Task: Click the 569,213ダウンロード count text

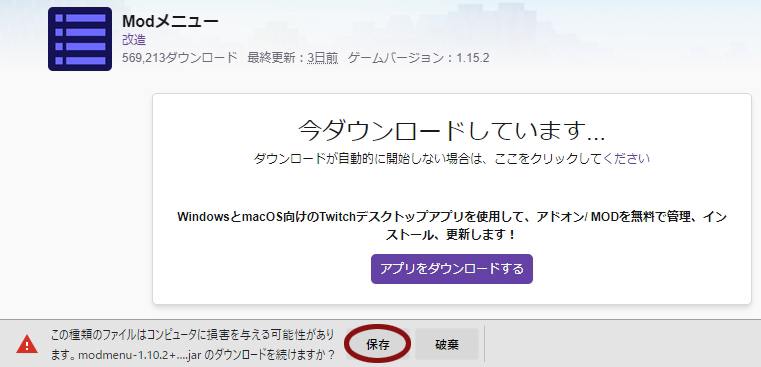Action: point(180,58)
